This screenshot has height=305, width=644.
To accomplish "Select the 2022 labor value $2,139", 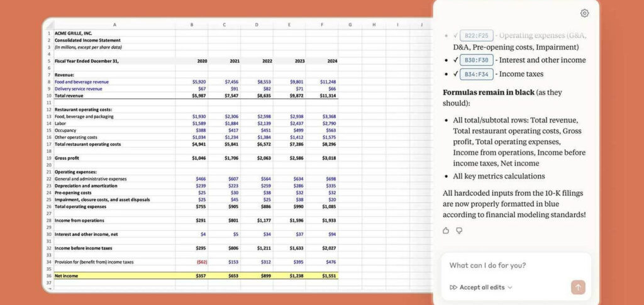I will click(257, 123).
